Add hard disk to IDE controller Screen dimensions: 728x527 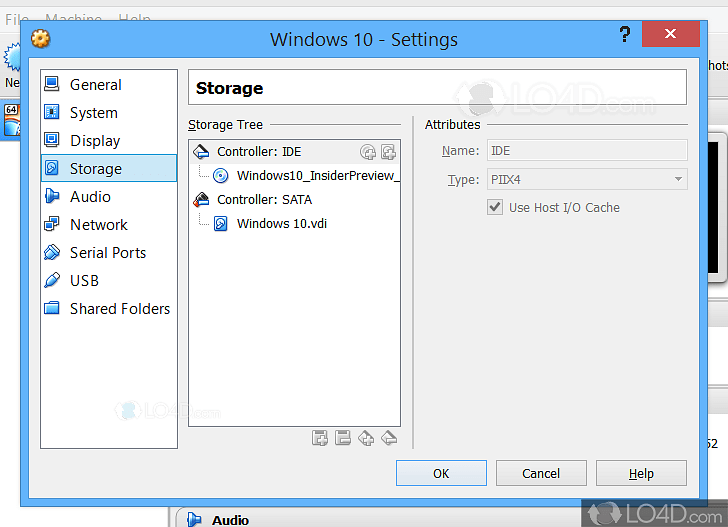coord(388,152)
